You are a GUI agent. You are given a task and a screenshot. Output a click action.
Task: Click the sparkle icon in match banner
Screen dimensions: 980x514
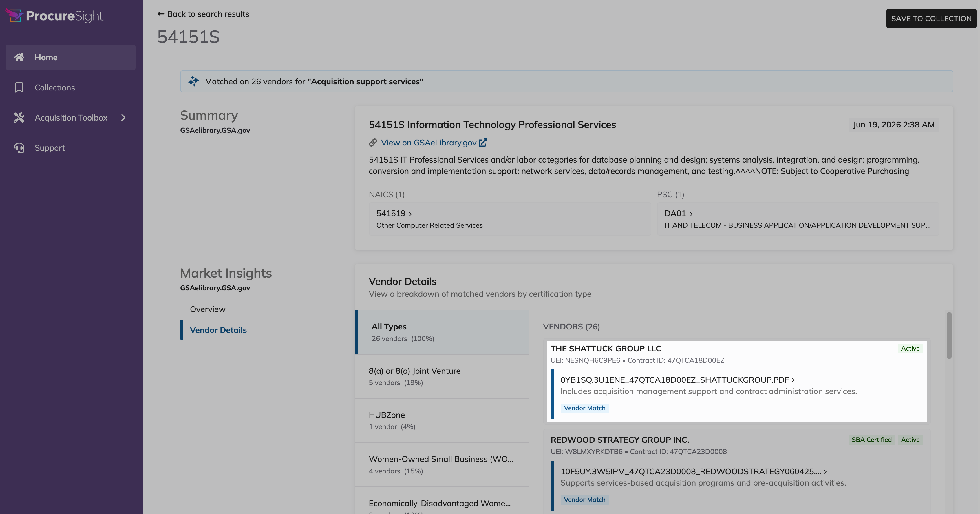(x=193, y=81)
